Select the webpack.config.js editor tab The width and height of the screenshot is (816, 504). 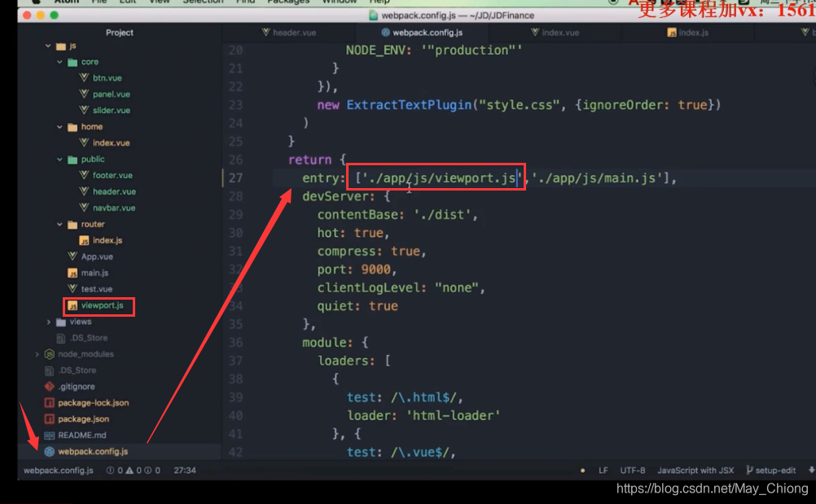coord(422,33)
